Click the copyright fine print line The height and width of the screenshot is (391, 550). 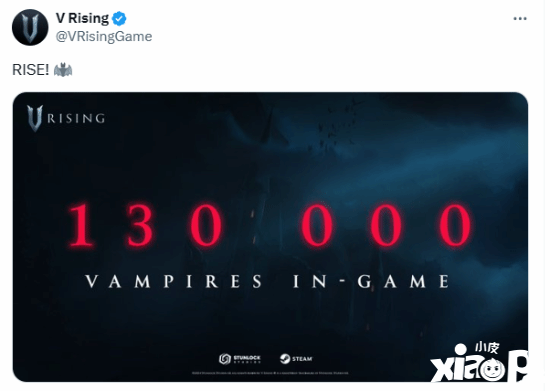[x=270, y=373]
